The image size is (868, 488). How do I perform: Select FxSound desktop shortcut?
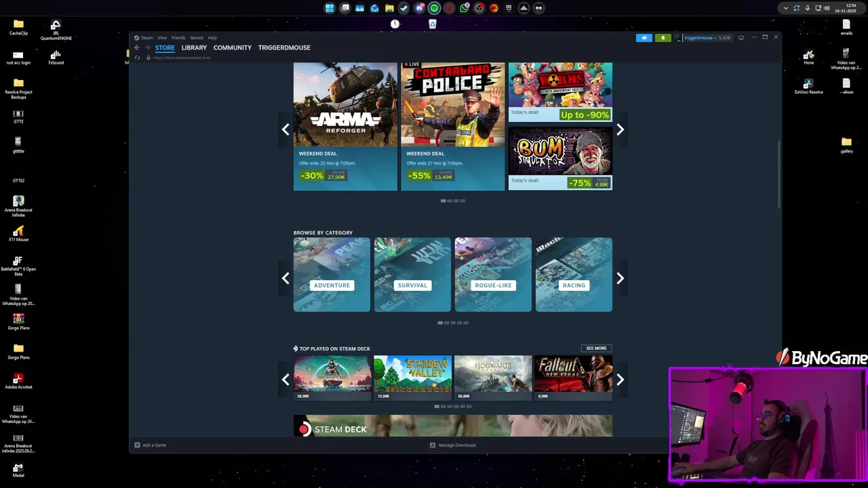(x=56, y=58)
